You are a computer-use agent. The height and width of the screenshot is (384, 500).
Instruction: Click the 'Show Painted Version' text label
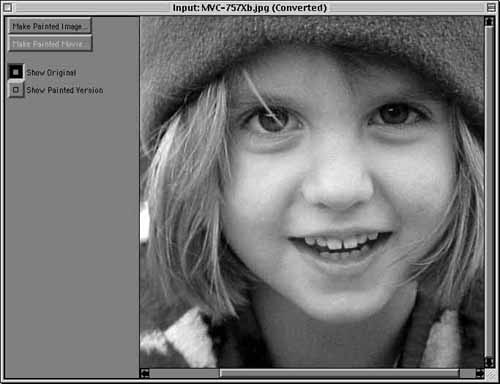(65, 90)
